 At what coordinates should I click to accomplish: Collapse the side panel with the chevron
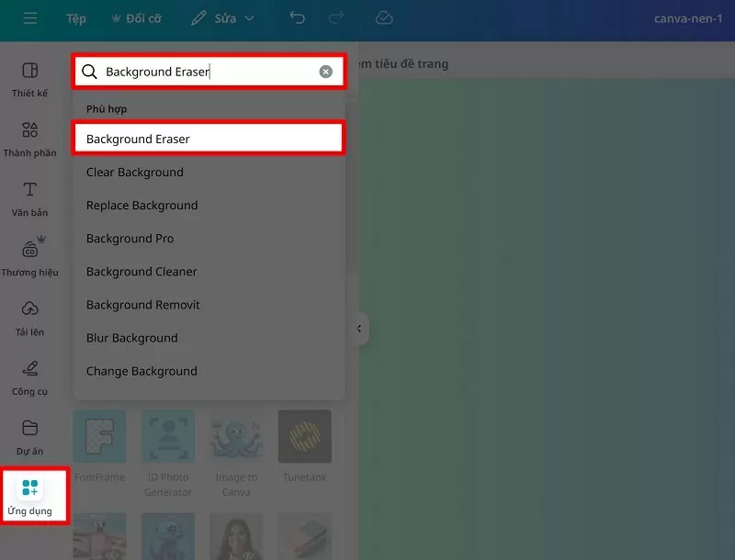point(357,328)
